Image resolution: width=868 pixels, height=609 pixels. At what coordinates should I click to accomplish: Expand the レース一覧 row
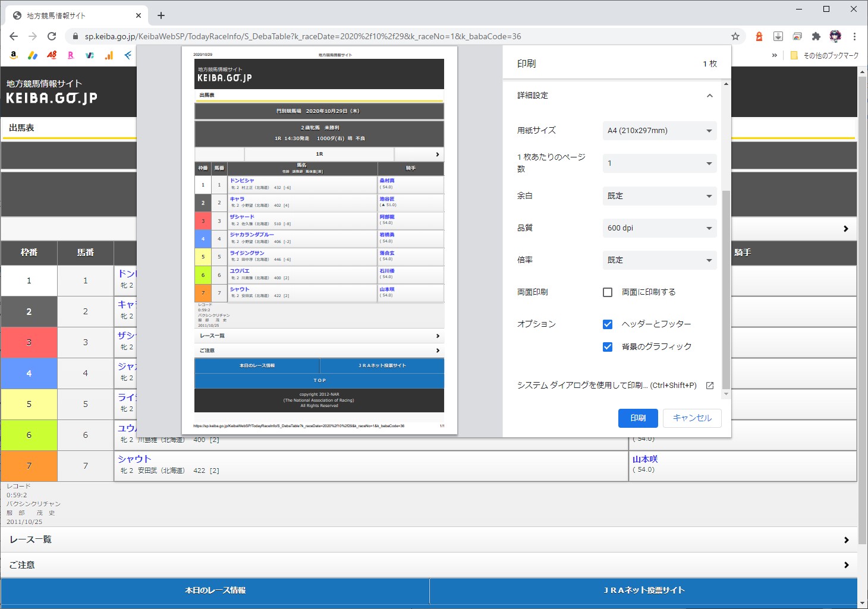pyautogui.click(x=429, y=539)
